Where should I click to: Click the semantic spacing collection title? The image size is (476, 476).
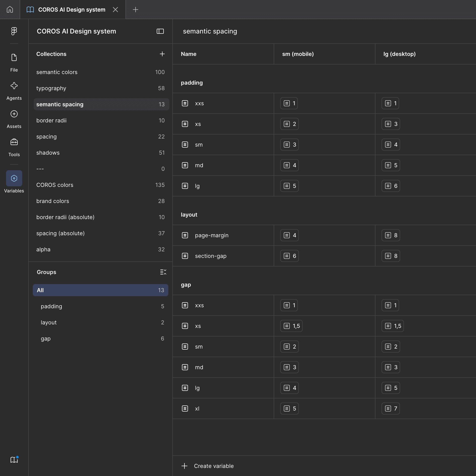click(210, 31)
